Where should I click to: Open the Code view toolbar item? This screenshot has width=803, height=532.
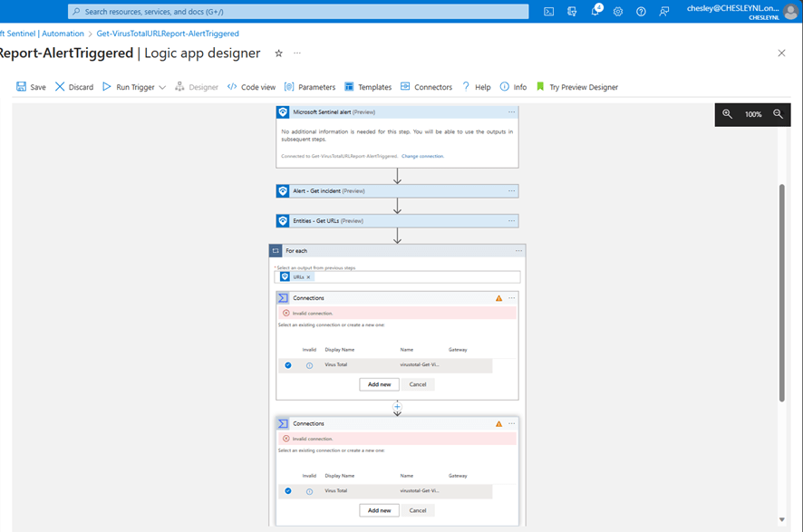coord(251,87)
